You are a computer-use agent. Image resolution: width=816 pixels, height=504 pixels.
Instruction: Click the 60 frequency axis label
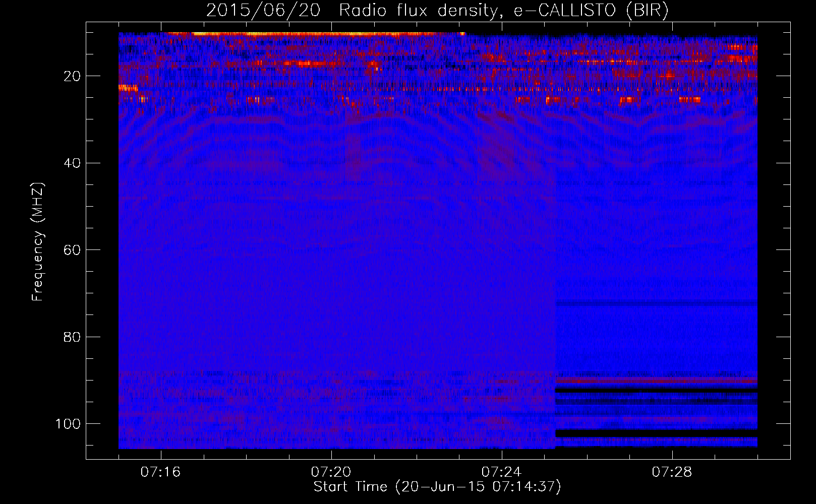[x=72, y=250]
